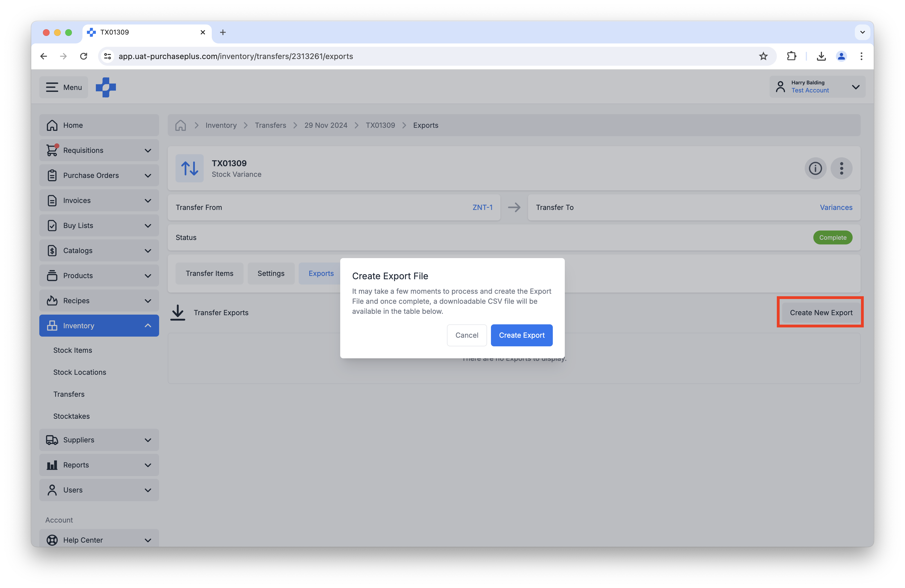Image resolution: width=905 pixels, height=588 pixels.
Task: Click the Create Export button in dialog
Action: point(521,335)
